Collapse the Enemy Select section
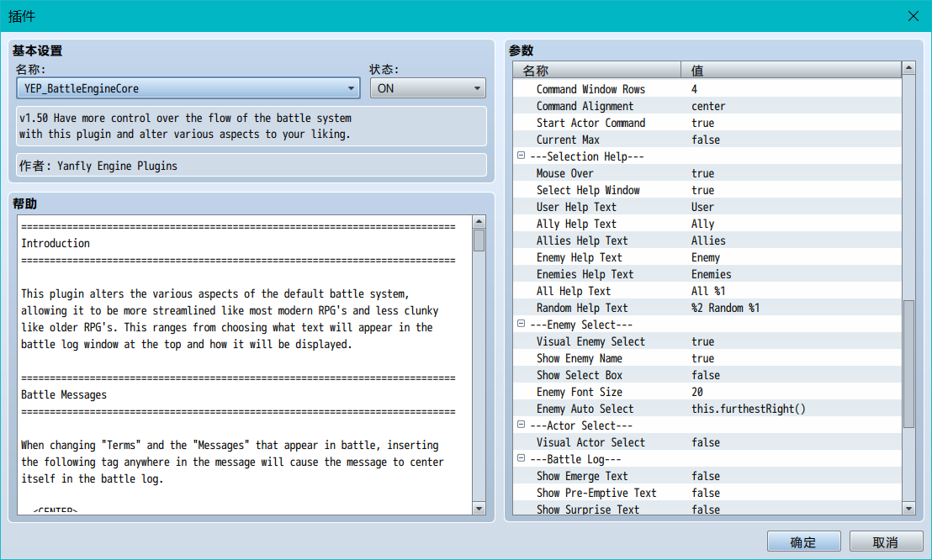 click(x=522, y=324)
